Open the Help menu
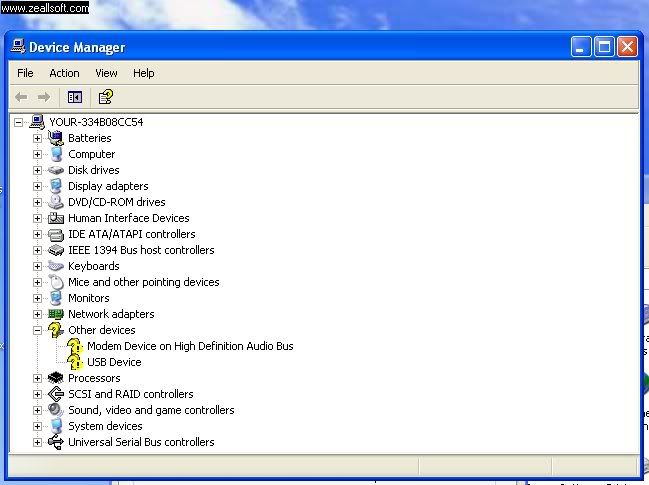The width and height of the screenshot is (649, 485). coord(143,73)
